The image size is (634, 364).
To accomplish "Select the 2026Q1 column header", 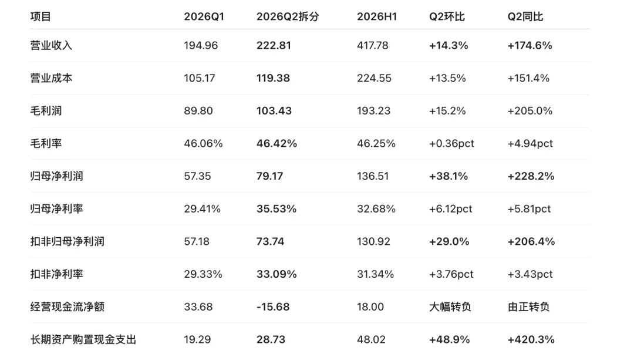I will pos(204,16).
